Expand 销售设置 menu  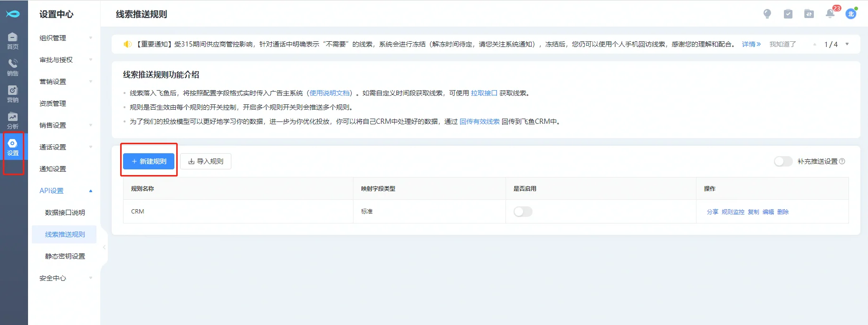coord(66,125)
